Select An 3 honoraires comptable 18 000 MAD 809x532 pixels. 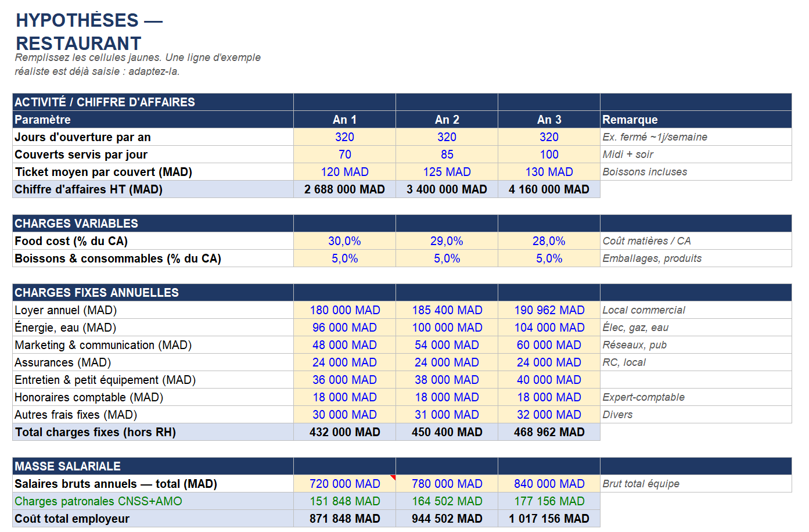tap(549, 397)
